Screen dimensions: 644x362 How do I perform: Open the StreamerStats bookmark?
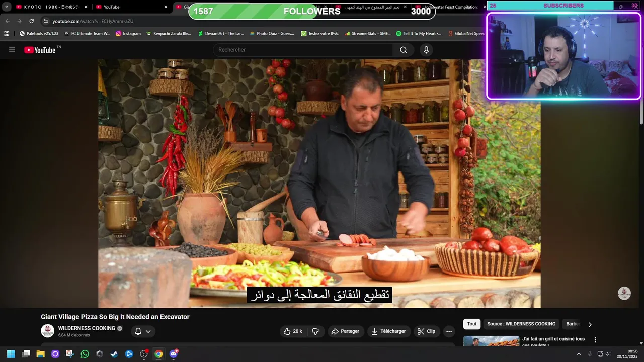pyautogui.click(x=367, y=34)
